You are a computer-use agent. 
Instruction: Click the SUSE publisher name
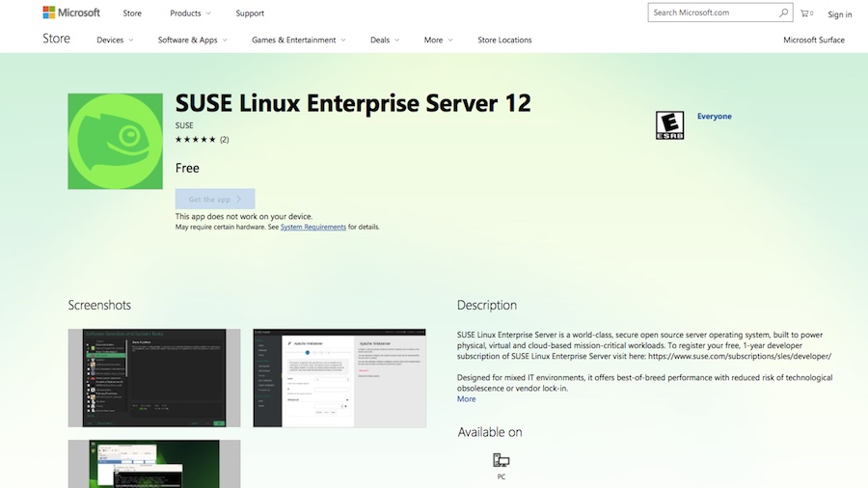[x=184, y=125]
